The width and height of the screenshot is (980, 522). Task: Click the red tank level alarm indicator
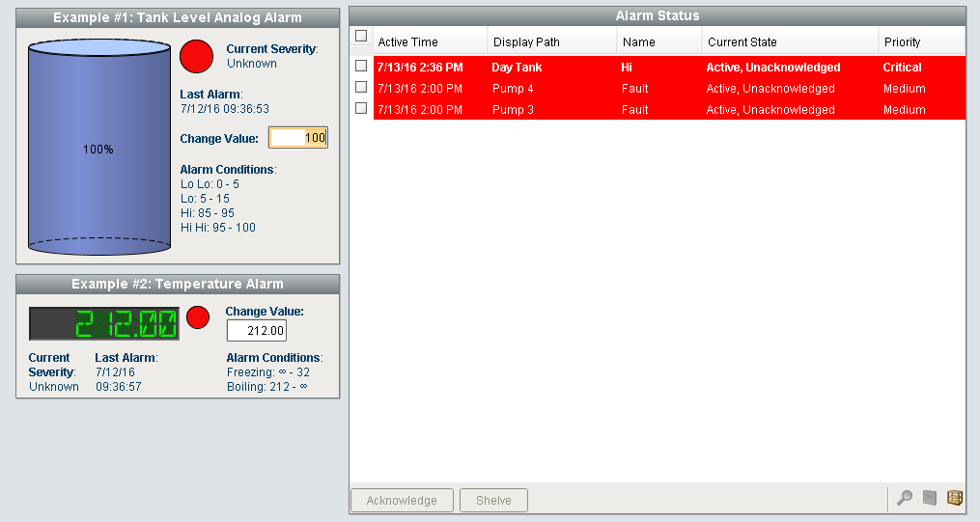click(196, 56)
